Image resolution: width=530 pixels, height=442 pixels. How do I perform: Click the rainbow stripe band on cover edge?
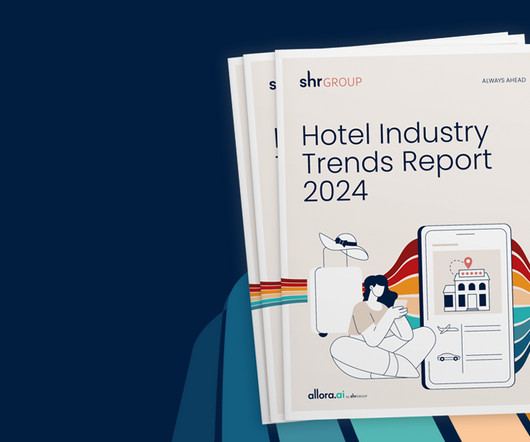pos(279,292)
